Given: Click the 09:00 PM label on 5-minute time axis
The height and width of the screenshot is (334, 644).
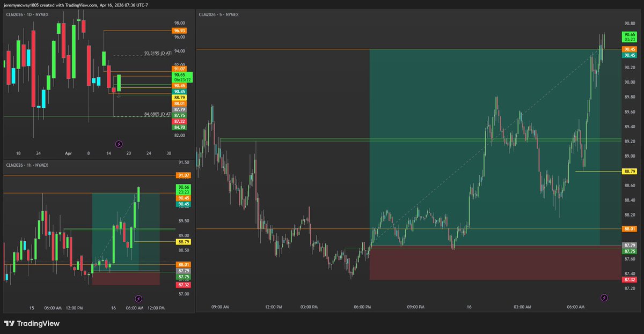Looking at the screenshot, I should [x=416, y=307].
